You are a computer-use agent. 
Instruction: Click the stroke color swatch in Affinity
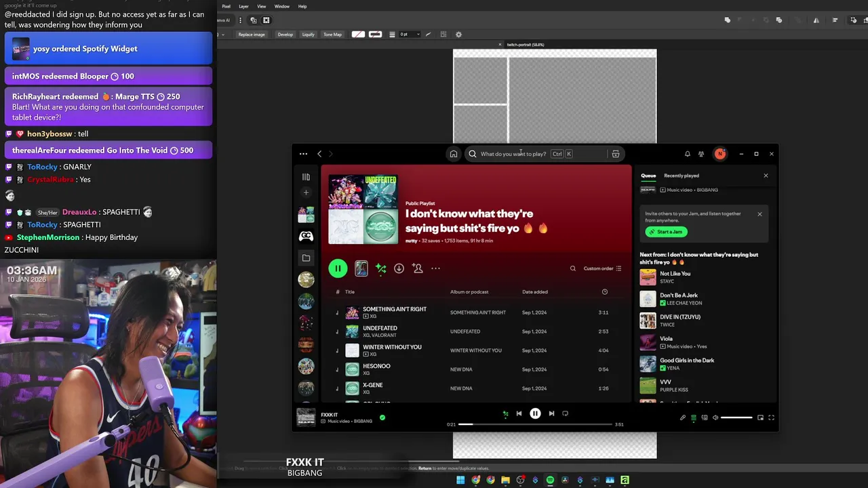click(x=375, y=35)
